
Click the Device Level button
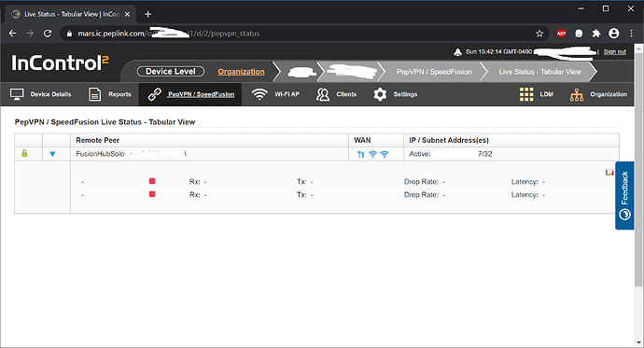click(x=171, y=72)
